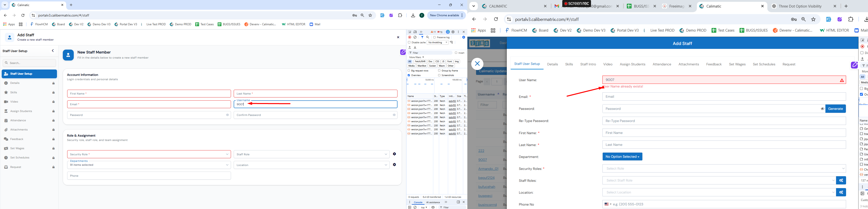Open the Staff Intro tab
The height and width of the screenshot is (209, 868).
pyautogui.click(x=588, y=64)
